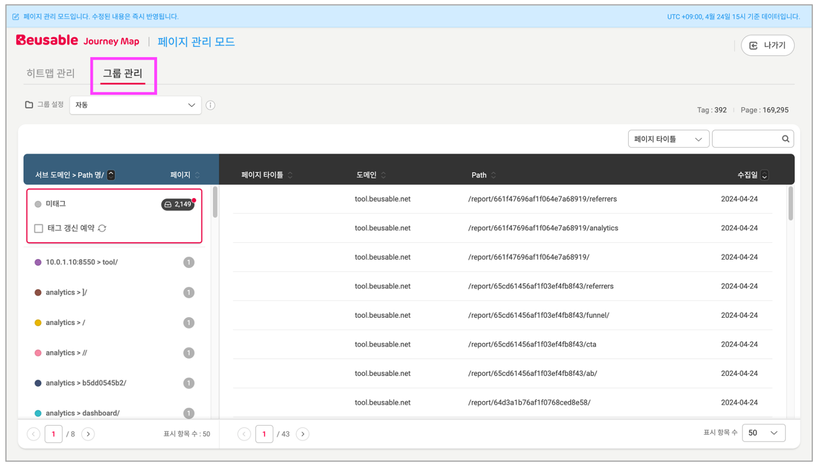The height and width of the screenshot is (469, 820).
Task: Click the page table vertical scrollbar
Action: point(790,204)
